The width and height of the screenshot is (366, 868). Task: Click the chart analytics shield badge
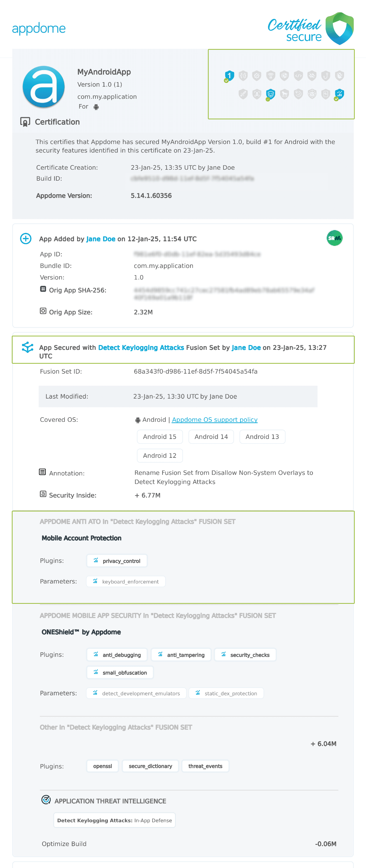pyautogui.click(x=340, y=94)
